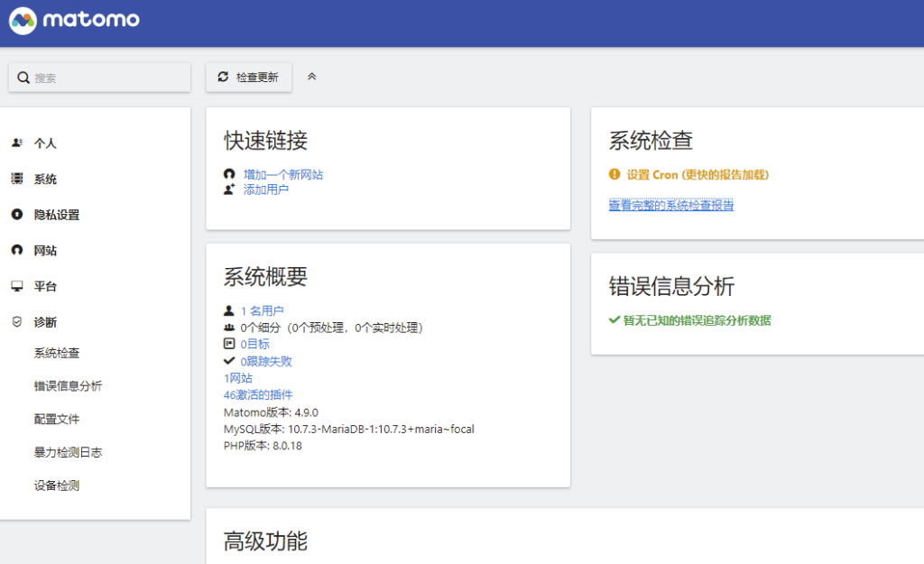Click the 个人 user icon in sidebar
The height and width of the screenshot is (564, 924).
coord(17,143)
